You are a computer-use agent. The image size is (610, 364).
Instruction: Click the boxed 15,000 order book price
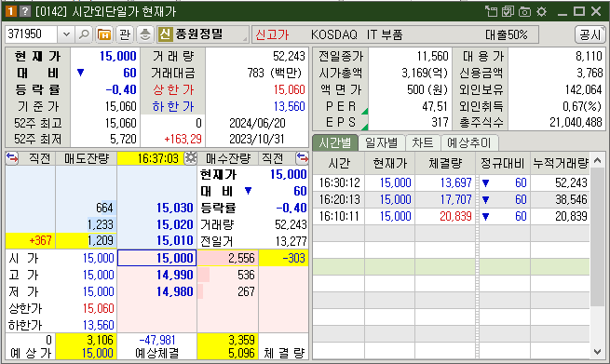click(x=157, y=258)
